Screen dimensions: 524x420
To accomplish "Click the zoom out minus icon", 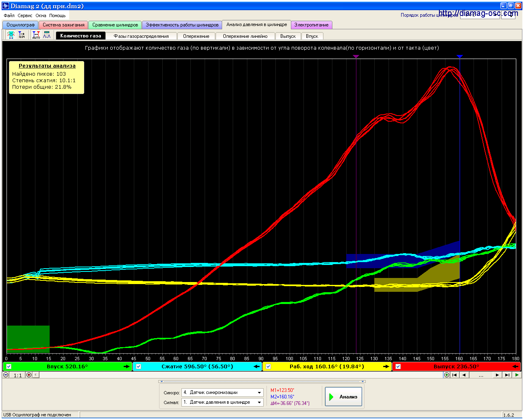I will pyautogui.click(x=6, y=375).
